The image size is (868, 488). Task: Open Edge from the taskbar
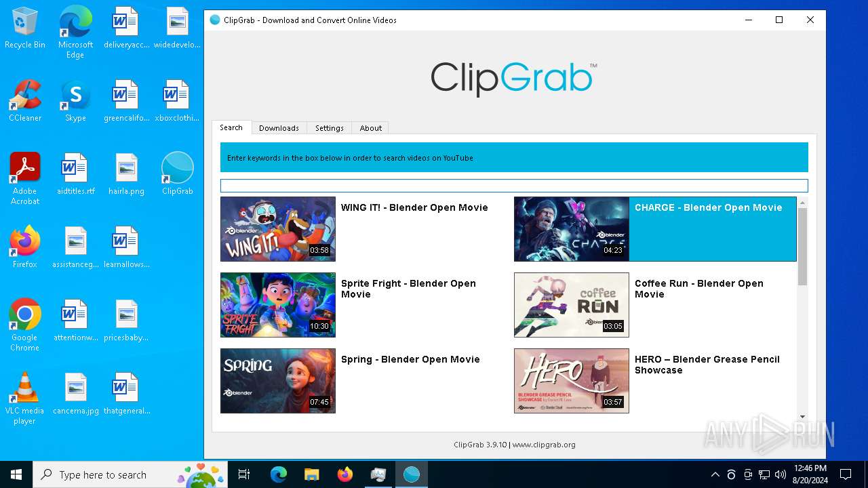pyautogui.click(x=279, y=474)
